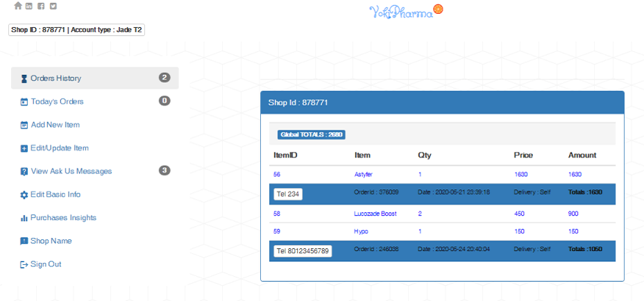Open the LinkedIn social icon
This screenshot has height=301, width=644.
28,6
